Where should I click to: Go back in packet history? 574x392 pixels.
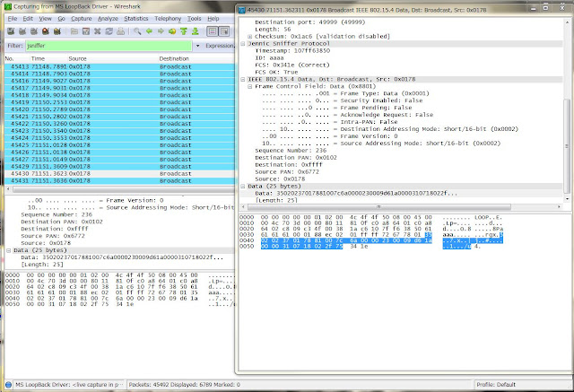tap(149, 31)
